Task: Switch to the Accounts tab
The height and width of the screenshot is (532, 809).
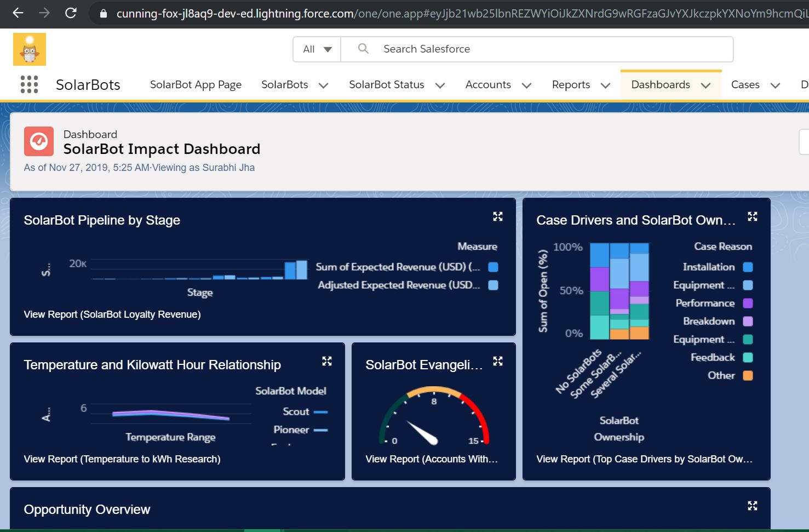Action: pos(488,84)
